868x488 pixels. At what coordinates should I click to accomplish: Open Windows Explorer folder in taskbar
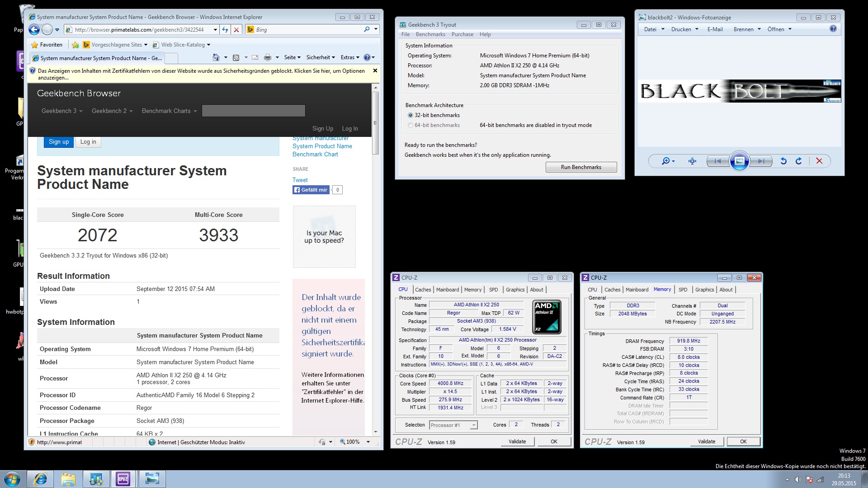68,479
